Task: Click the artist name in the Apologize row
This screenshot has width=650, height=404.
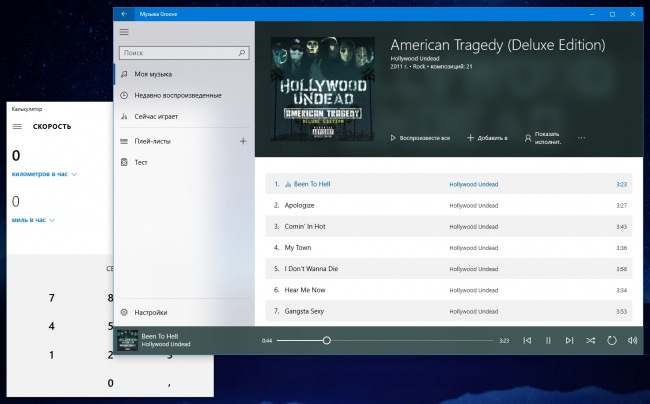Action: pos(473,206)
